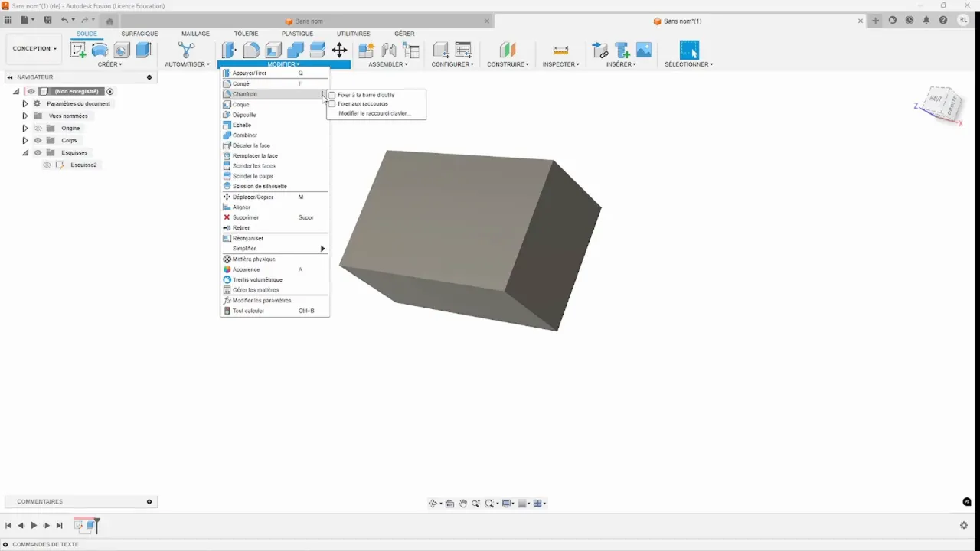Screen dimensions: 980x551
Task: Click the extrude feature in the timeline
Action: coord(91,525)
